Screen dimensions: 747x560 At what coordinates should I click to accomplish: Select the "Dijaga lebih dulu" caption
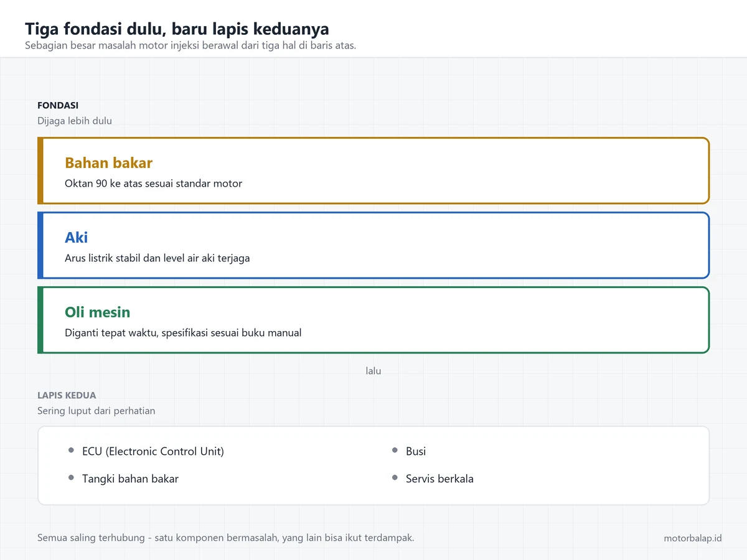point(75,121)
